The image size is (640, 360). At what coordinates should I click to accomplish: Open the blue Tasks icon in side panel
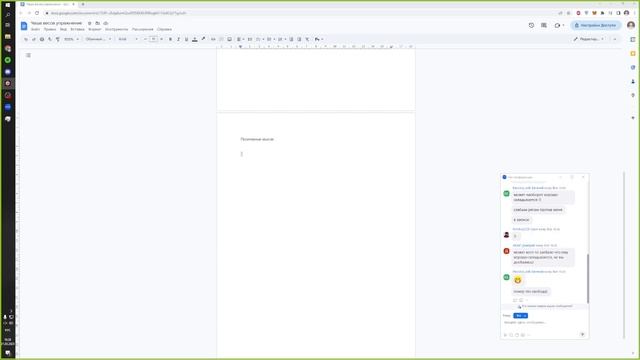tap(633, 67)
